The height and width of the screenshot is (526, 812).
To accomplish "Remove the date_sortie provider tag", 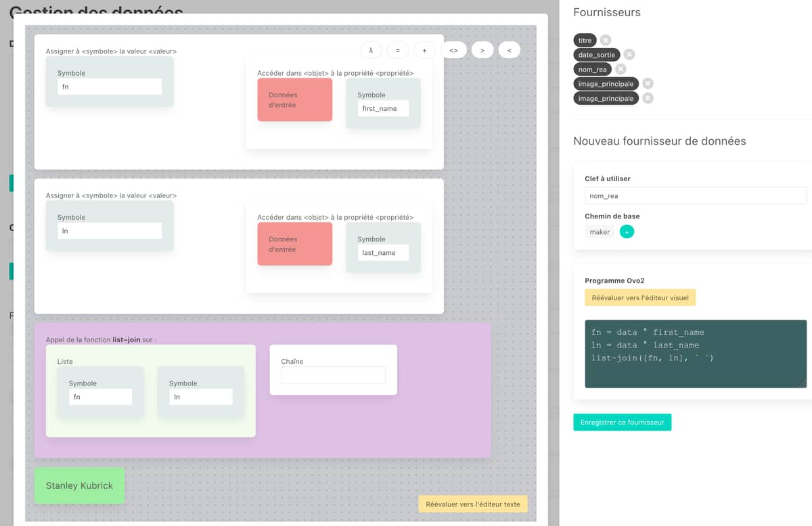I will click(629, 55).
